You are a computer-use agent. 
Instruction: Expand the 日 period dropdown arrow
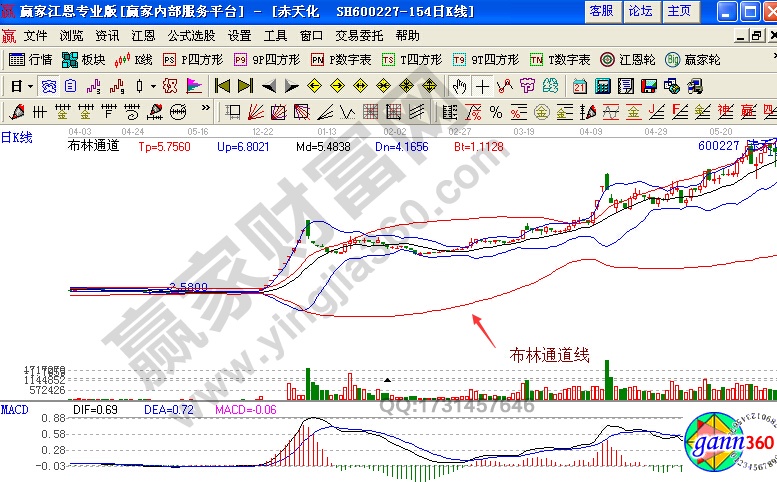pyautogui.click(x=30, y=86)
